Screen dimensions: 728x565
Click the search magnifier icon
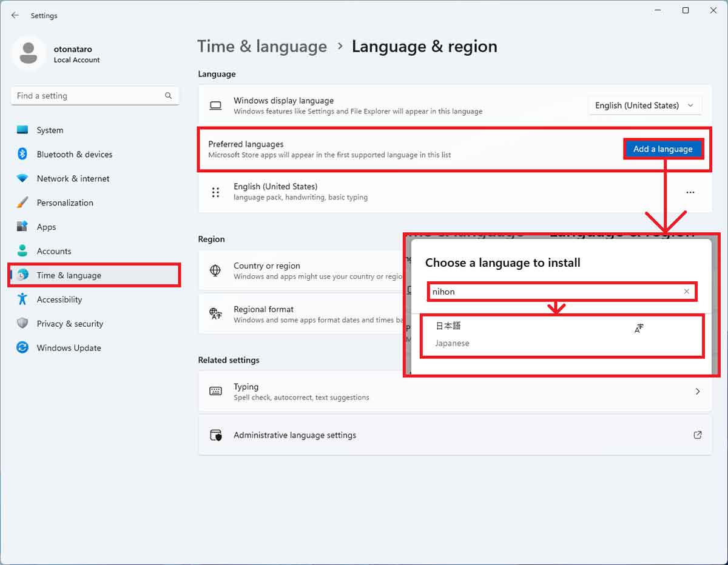[x=168, y=96]
